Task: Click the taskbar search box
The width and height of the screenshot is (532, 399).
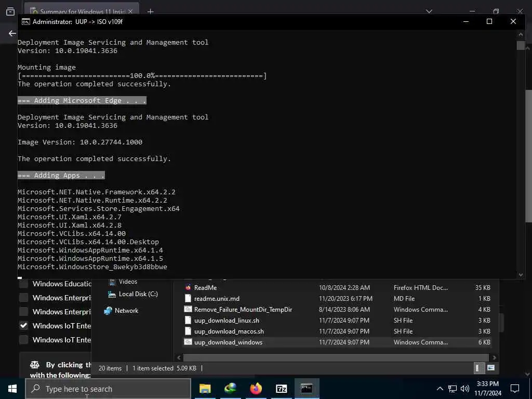Action: click(x=108, y=389)
